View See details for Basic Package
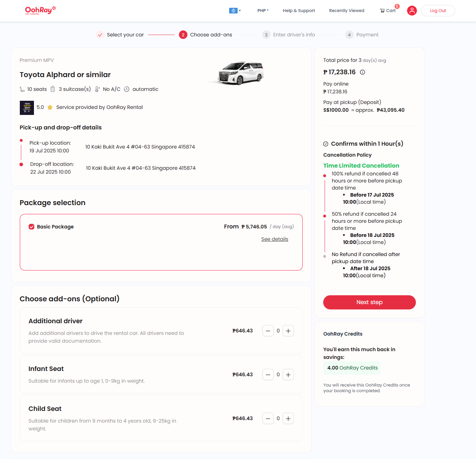Screen dimensions: 476x459 275,239
